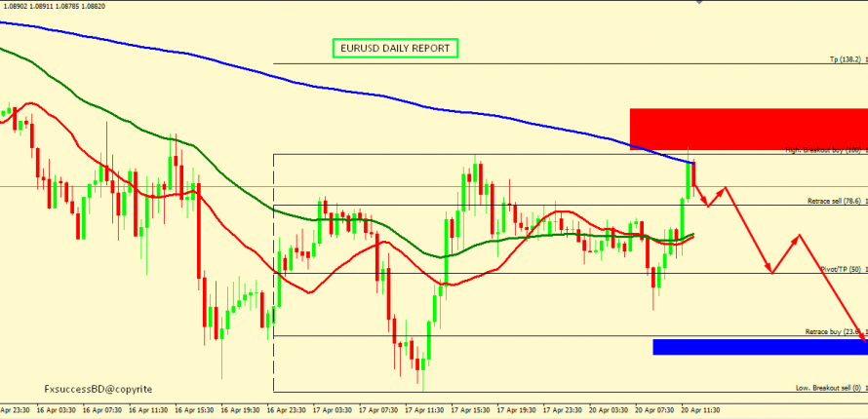Click the chart shift triangle marker at top
This screenshot has width=868, height=419.
tap(697, 3)
